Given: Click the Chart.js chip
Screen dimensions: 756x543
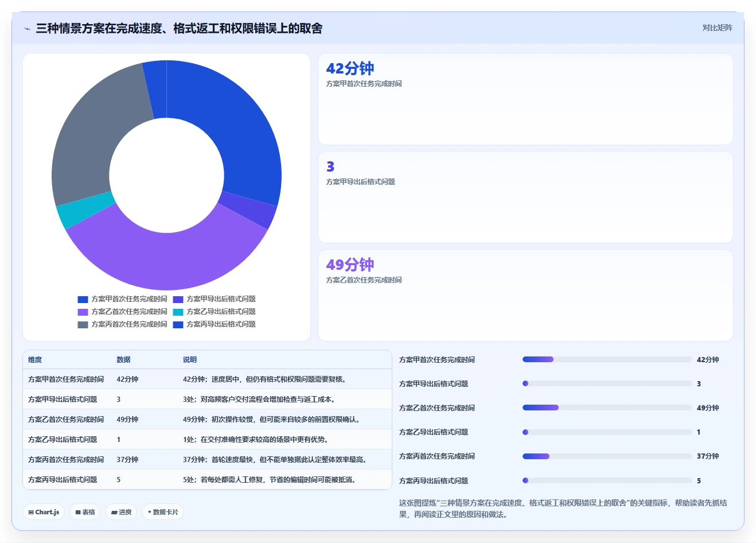Looking at the screenshot, I should [44, 512].
